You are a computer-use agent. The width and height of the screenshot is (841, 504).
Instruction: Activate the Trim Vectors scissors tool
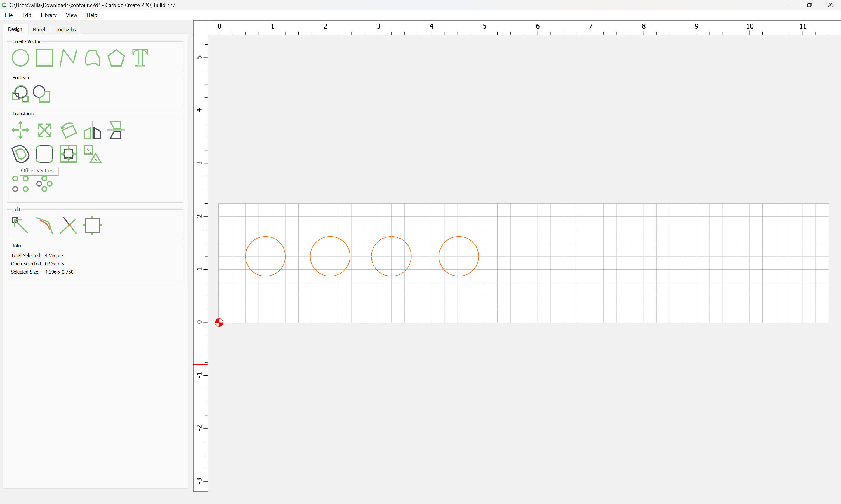point(68,225)
